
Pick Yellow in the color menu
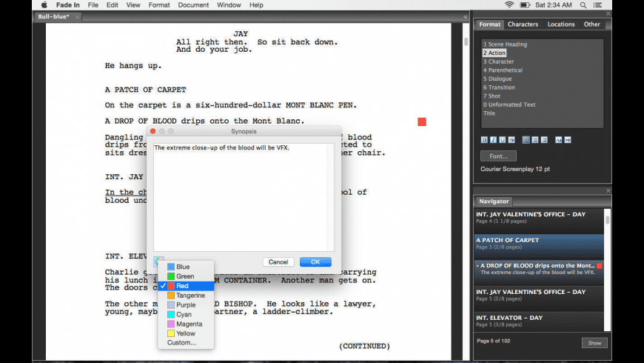(x=186, y=333)
